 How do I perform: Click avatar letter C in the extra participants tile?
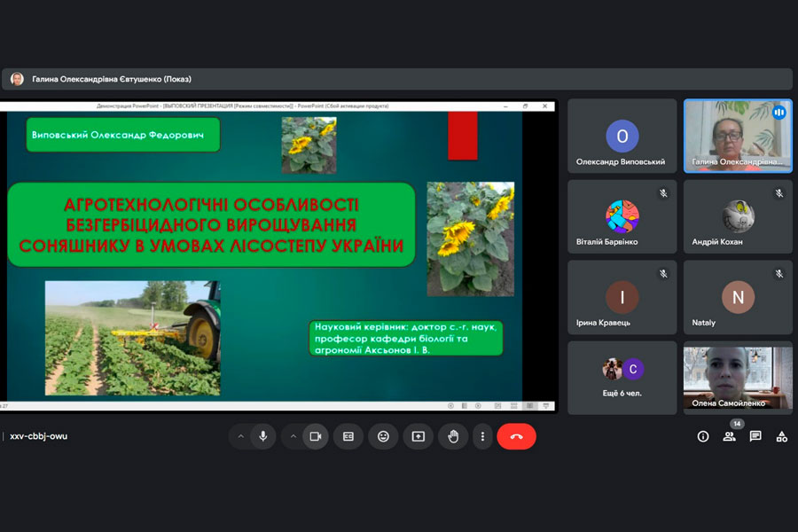633,369
